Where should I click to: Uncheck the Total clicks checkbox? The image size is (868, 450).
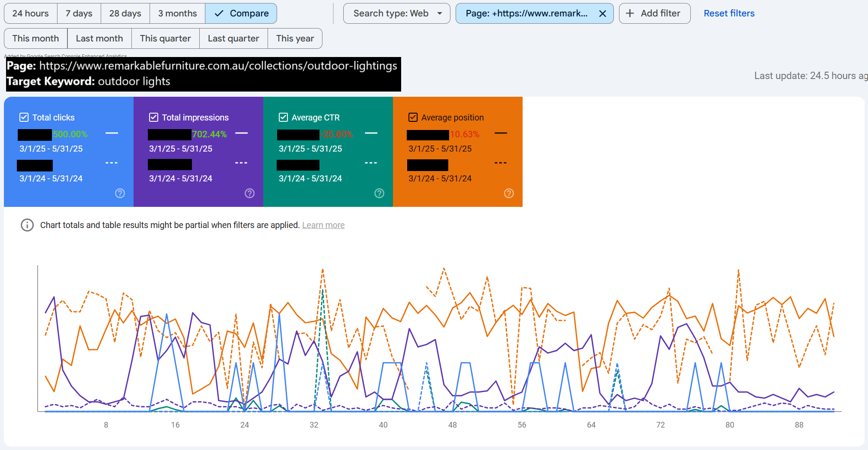click(24, 117)
